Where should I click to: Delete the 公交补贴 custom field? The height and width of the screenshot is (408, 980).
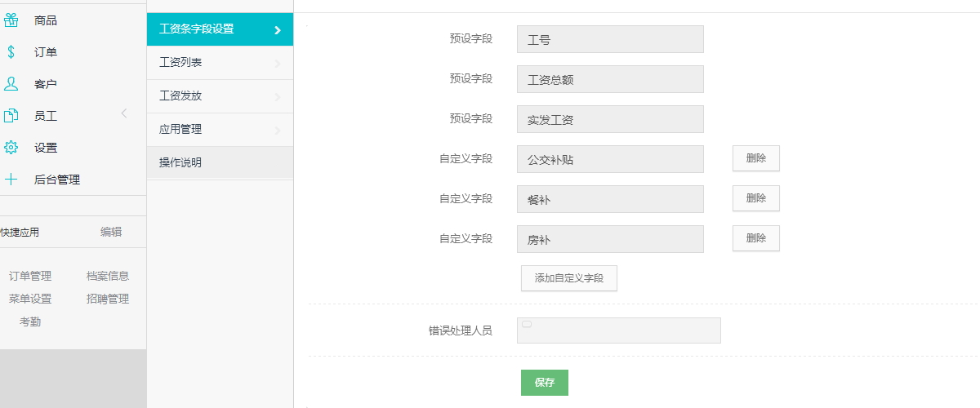pos(755,158)
